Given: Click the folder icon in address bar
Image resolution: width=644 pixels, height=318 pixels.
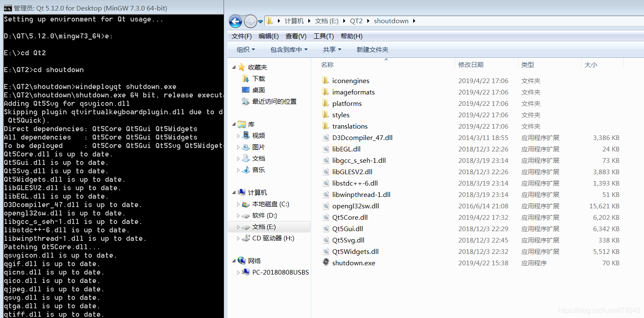Looking at the screenshot, I should point(270,21).
